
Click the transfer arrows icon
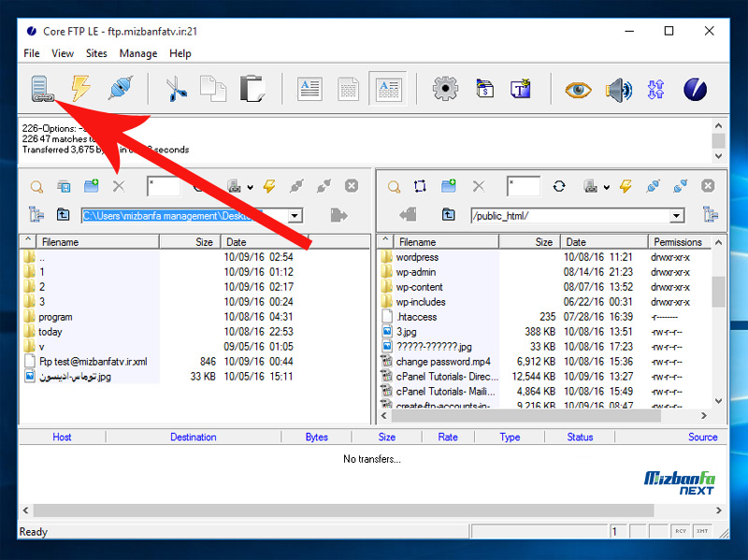click(656, 89)
